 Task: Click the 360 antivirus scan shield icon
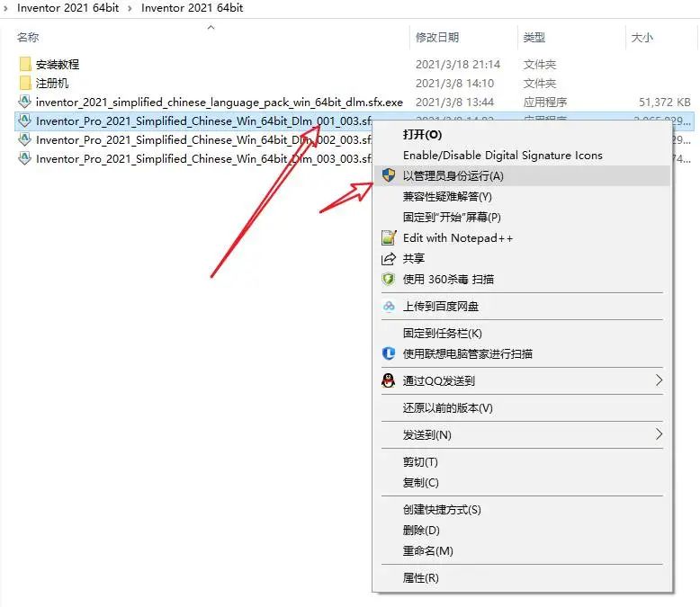389,279
